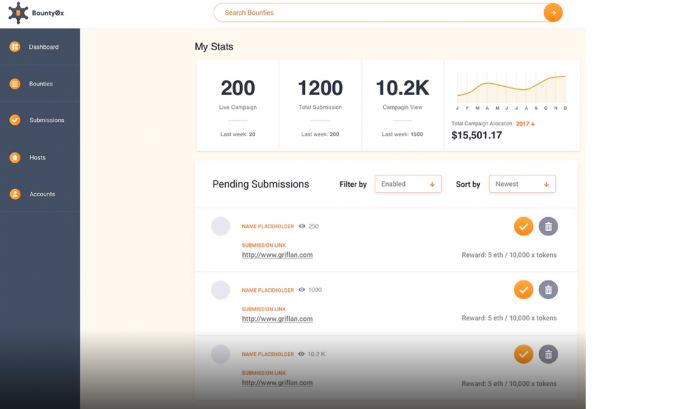Submit search with orange arrow button

(553, 13)
